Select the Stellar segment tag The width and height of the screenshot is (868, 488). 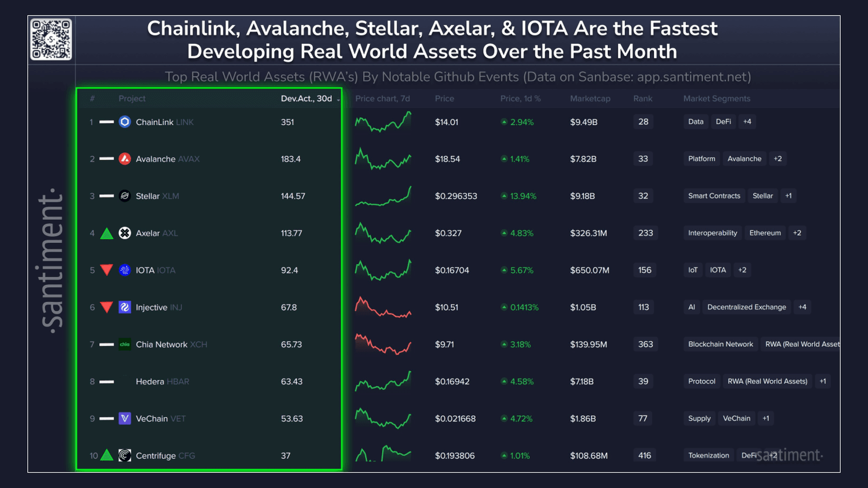[x=763, y=196]
